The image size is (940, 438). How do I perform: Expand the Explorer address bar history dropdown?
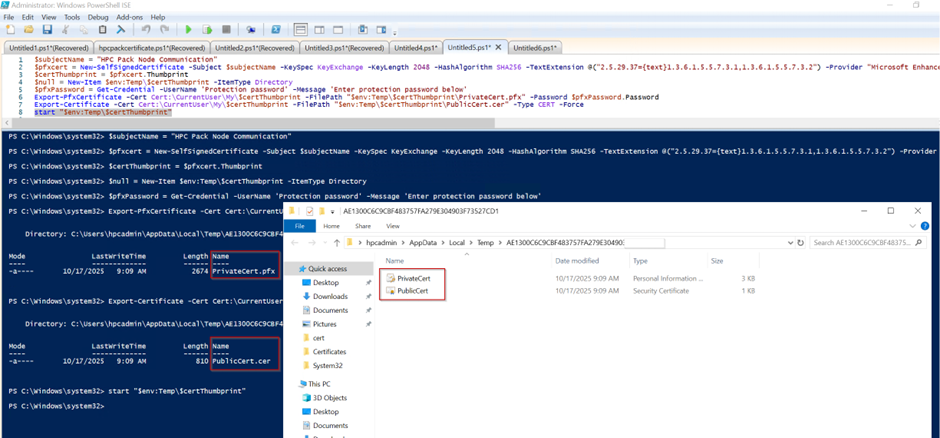pyautogui.click(x=788, y=243)
